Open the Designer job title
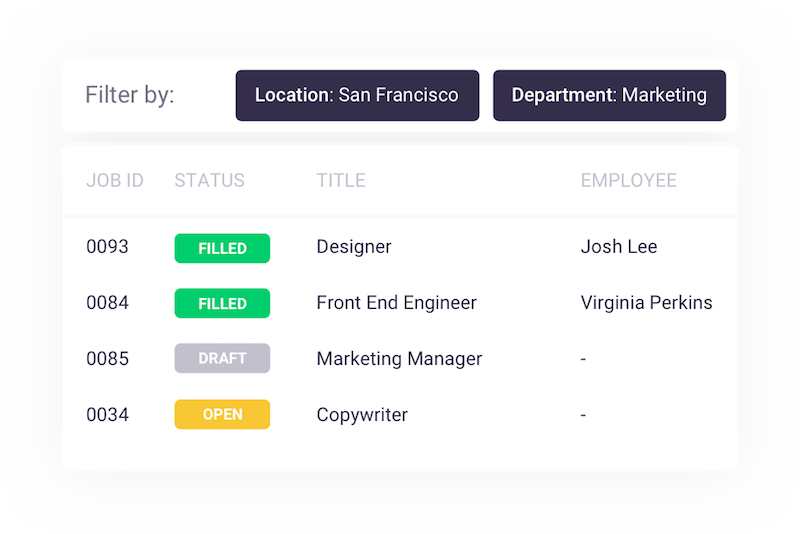 pos(354,247)
